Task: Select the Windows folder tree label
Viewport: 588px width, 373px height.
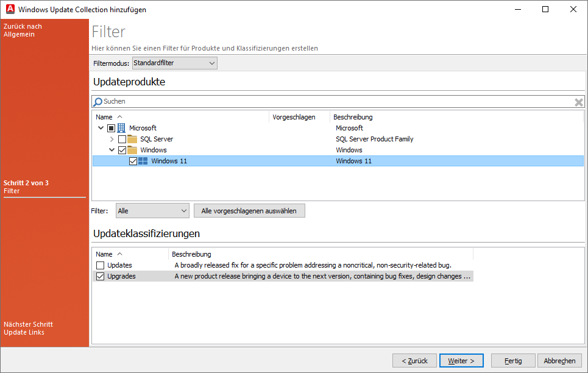Action: 154,150
